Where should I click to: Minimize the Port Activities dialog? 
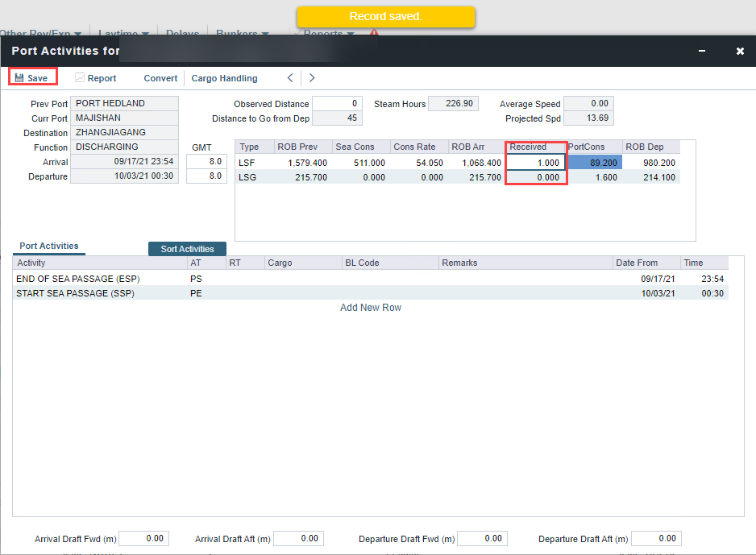pos(702,51)
